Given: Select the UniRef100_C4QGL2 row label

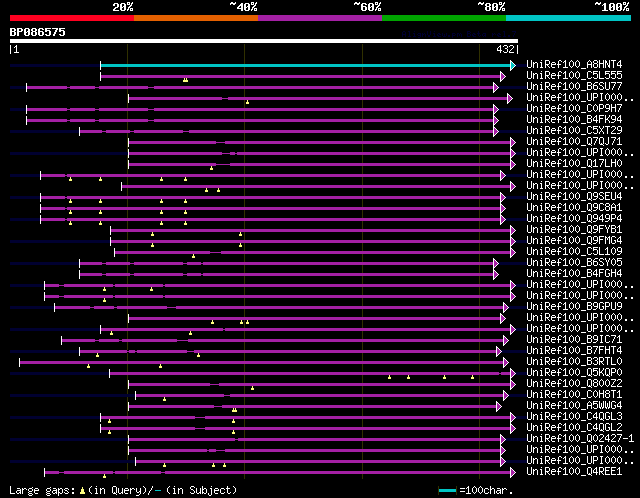Looking at the screenshot, I should pos(574,428).
